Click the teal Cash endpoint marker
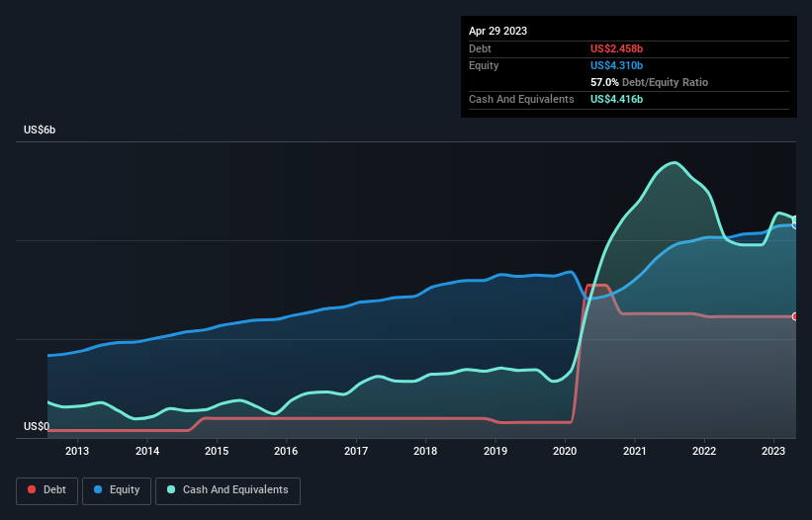Screen dimensions: 812x520 [x=795, y=219]
